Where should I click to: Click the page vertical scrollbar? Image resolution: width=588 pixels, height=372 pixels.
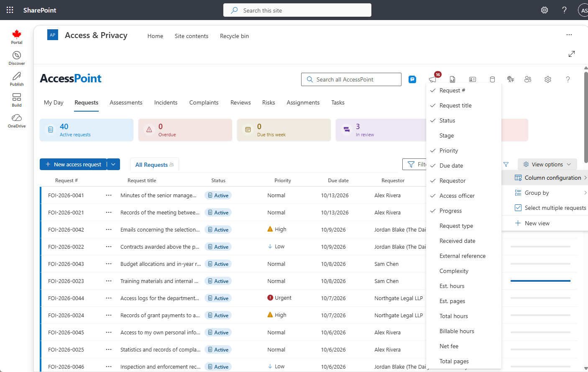tap(585, 117)
